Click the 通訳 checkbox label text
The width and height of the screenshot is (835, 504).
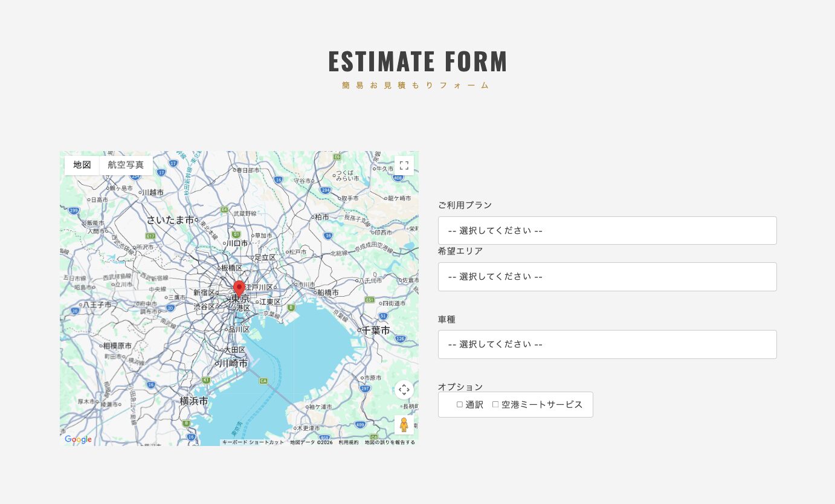[474, 404]
